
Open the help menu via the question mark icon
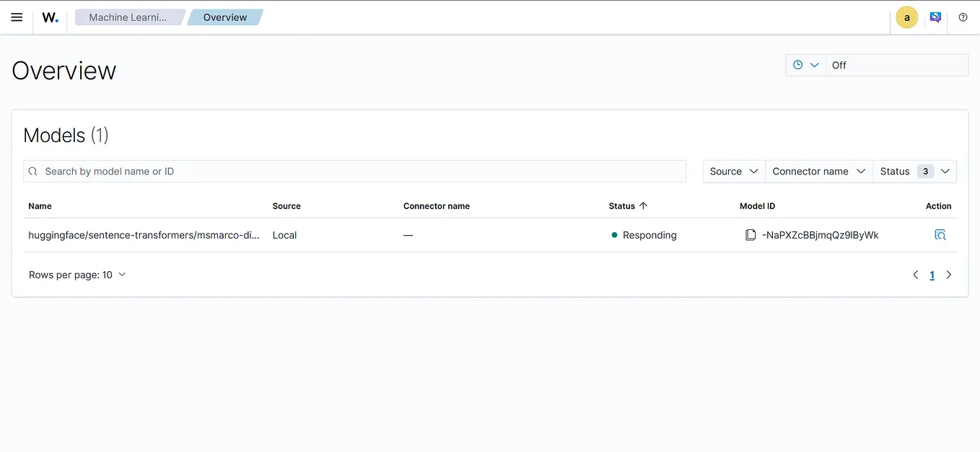963,17
